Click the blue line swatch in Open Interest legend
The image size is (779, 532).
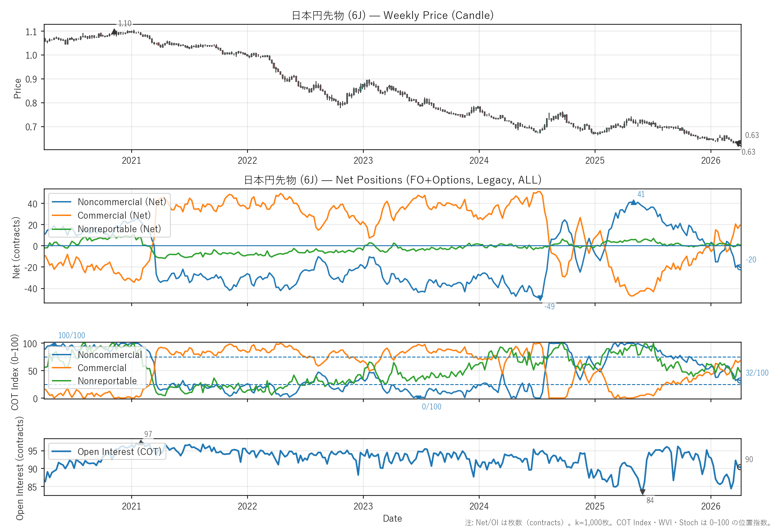click(62, 452)
